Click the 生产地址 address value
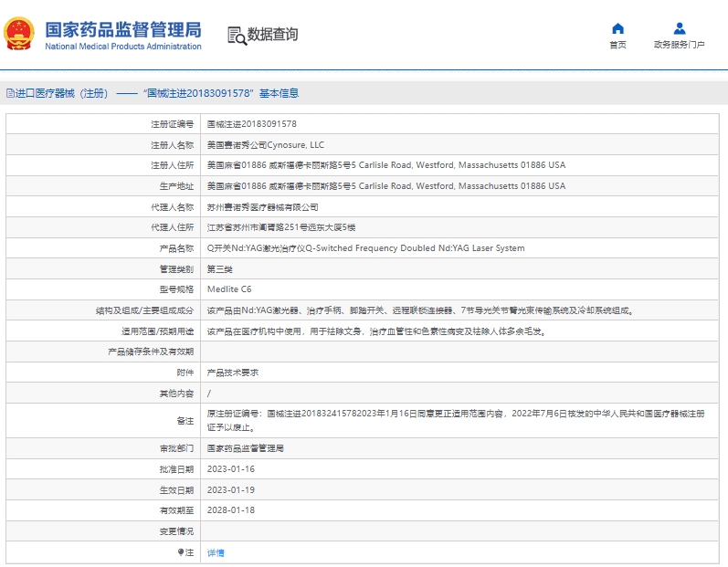 point(386,186)
